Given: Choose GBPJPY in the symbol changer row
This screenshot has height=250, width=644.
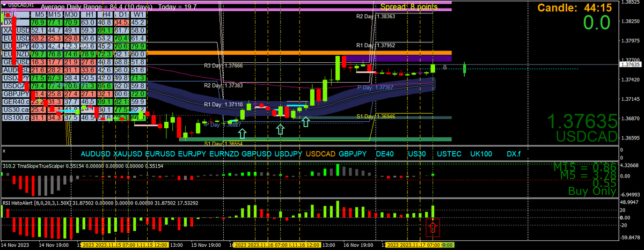Looking at the screenshot, I should tap(353, 154).
